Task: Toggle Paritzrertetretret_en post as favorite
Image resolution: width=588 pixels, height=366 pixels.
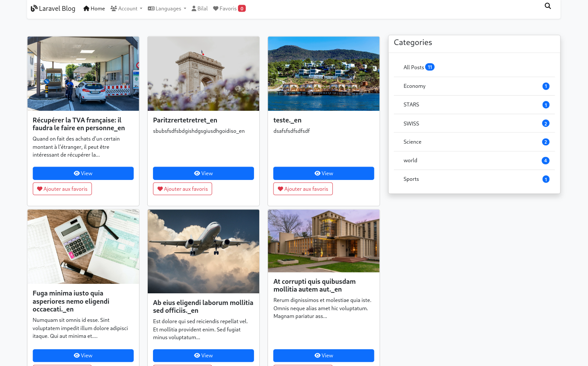Action: click(x=182, y=189)
